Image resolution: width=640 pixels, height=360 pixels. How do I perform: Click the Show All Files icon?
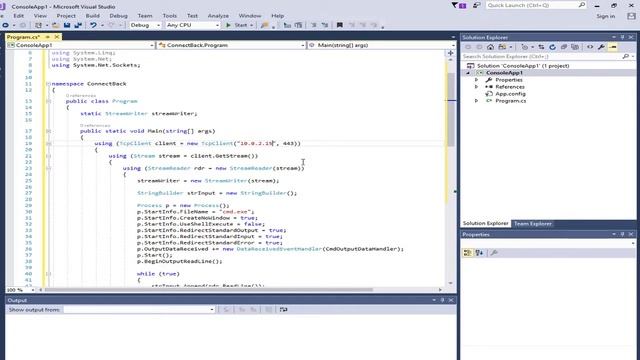click(x=575, y=47)
